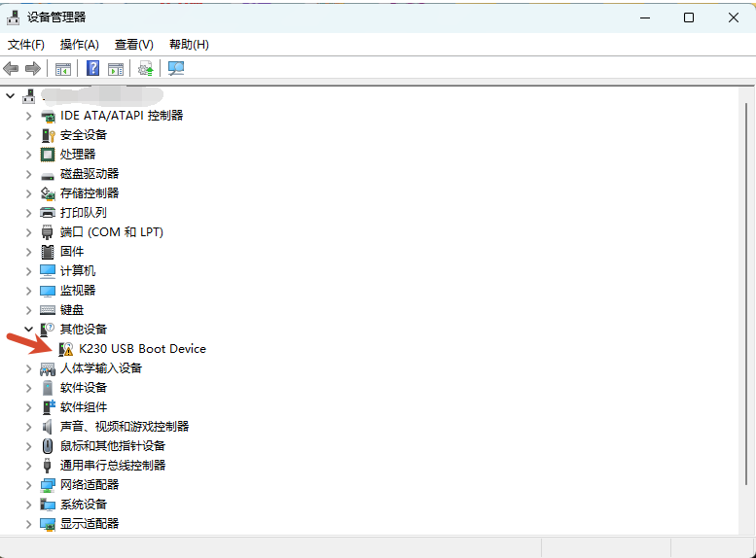Expand the 软件组件 category
The image size is (756, 558).
pos(29,407)
